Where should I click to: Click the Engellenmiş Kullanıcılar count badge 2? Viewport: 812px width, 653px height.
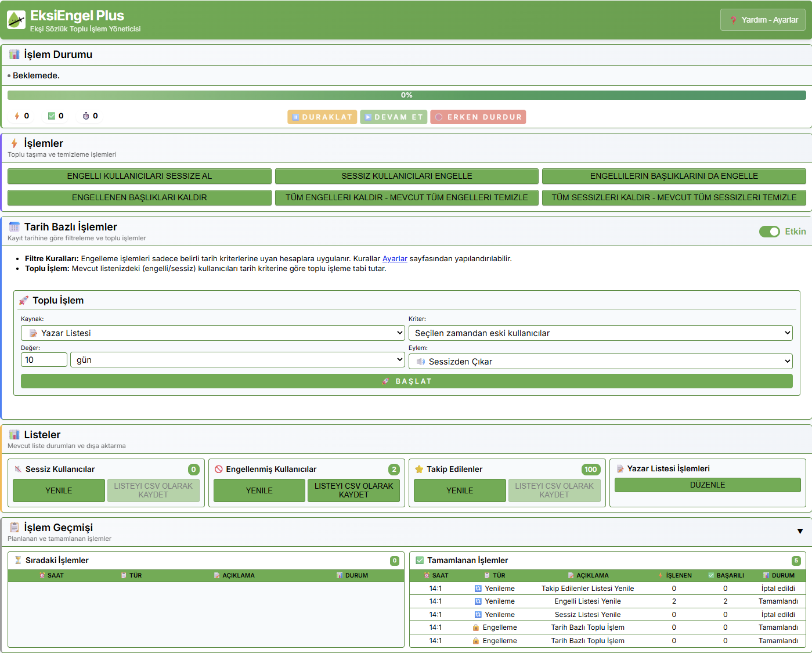tap(394, 469)
